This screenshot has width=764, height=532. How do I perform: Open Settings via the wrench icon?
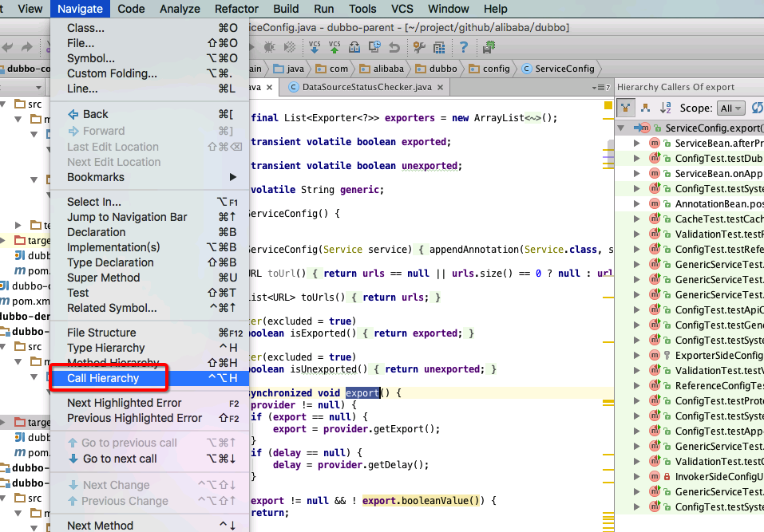click(419, 47)
